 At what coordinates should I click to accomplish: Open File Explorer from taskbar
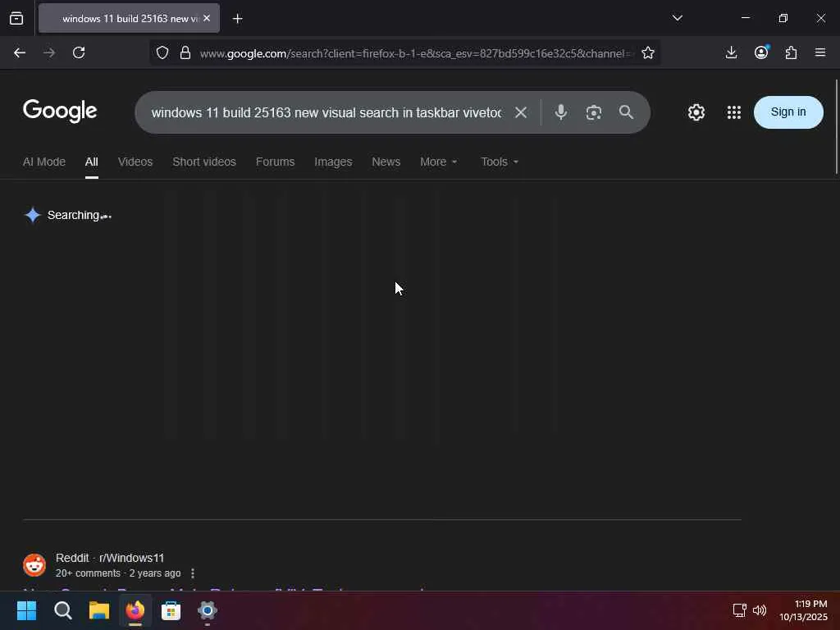coord(99,610)
